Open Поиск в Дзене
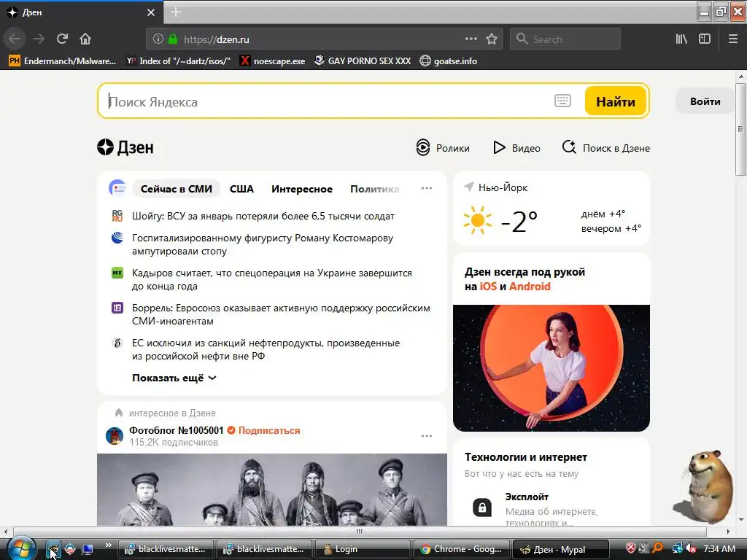 [x=605, y=147]
